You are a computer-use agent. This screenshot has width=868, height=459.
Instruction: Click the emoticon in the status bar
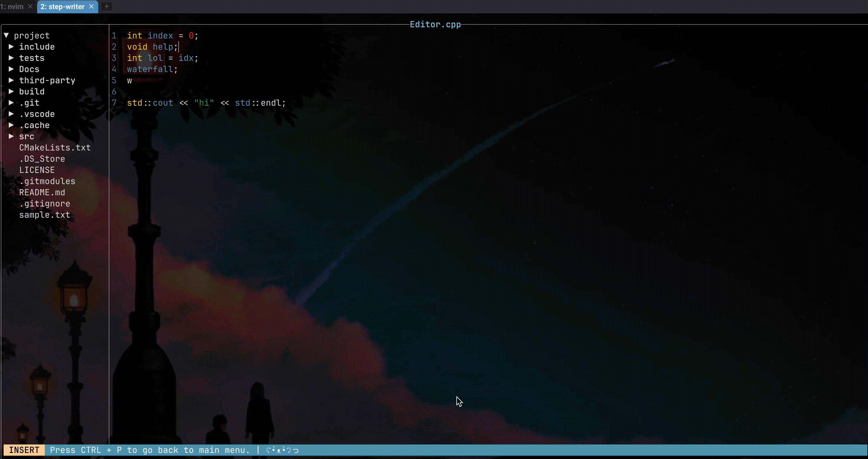282,450
